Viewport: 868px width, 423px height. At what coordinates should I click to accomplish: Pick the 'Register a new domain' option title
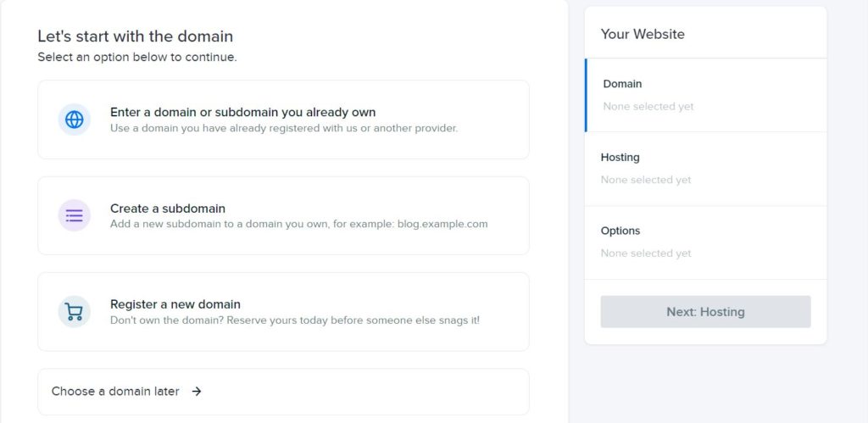coord(175,304)
